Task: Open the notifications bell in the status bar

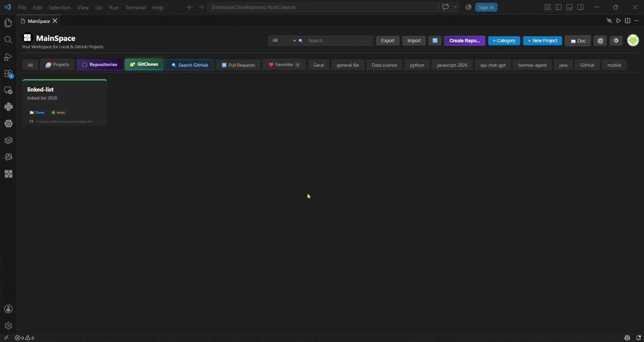Action: tap(639, 338)
